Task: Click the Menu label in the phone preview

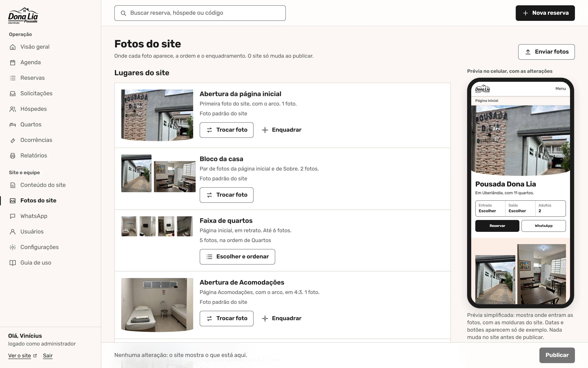Action: pyautogui.click(x=561, y=89)
